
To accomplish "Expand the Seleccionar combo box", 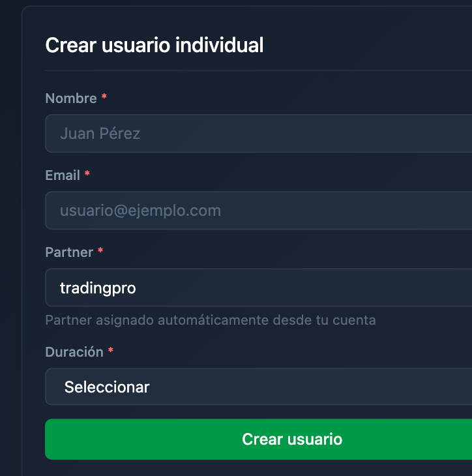I will [107, 387].
